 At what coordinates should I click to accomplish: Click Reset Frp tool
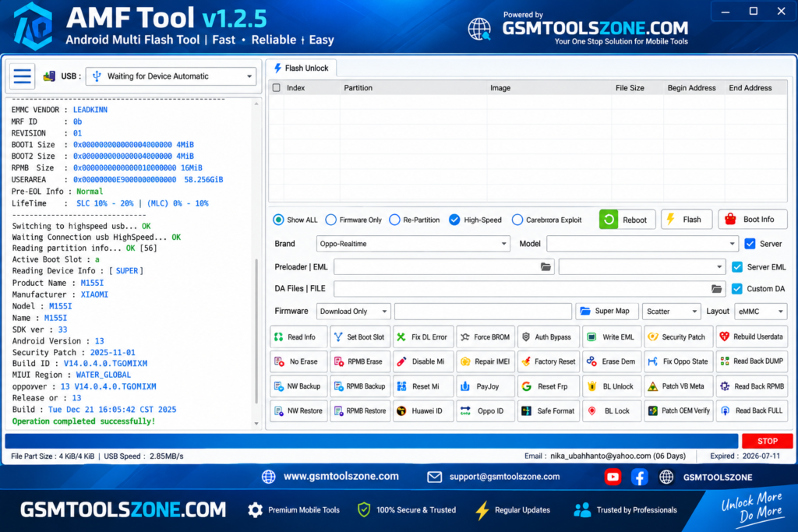pos(548,386)
